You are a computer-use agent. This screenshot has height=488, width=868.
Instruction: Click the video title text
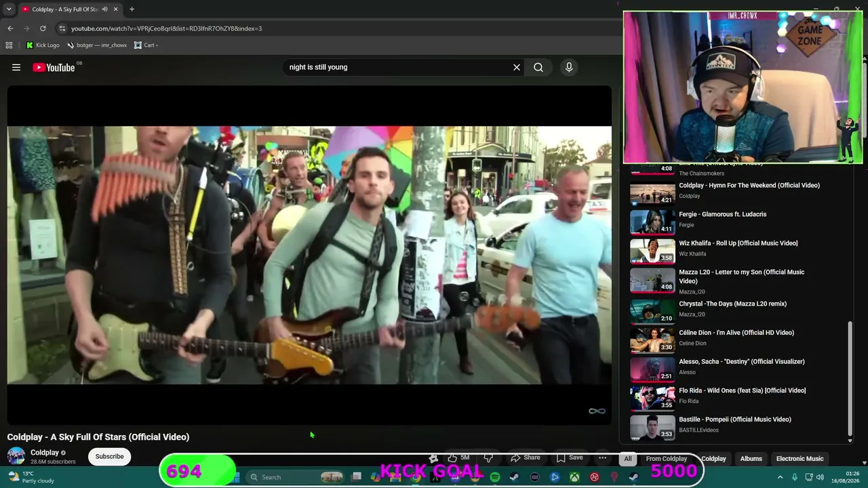tap(98, 437)
